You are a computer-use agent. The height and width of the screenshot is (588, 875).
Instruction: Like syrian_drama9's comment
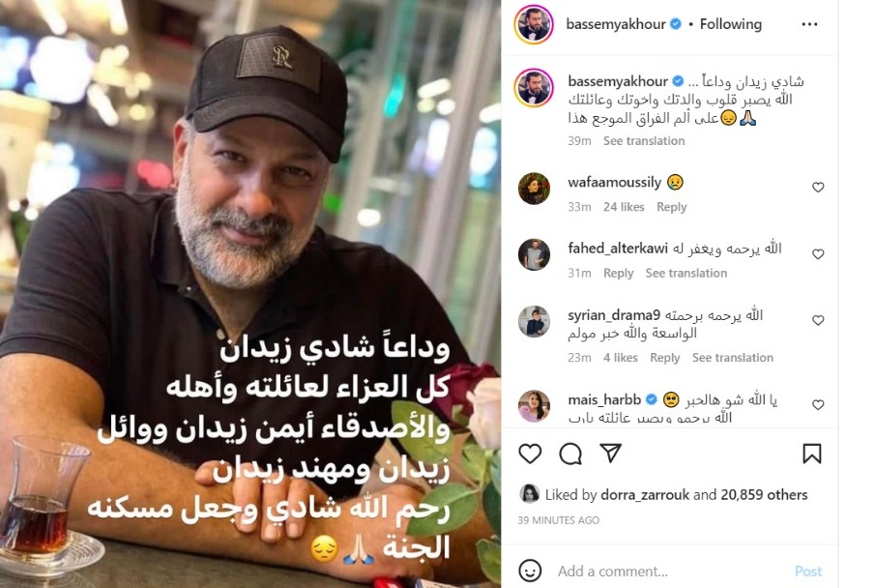[x=818, y=320]
